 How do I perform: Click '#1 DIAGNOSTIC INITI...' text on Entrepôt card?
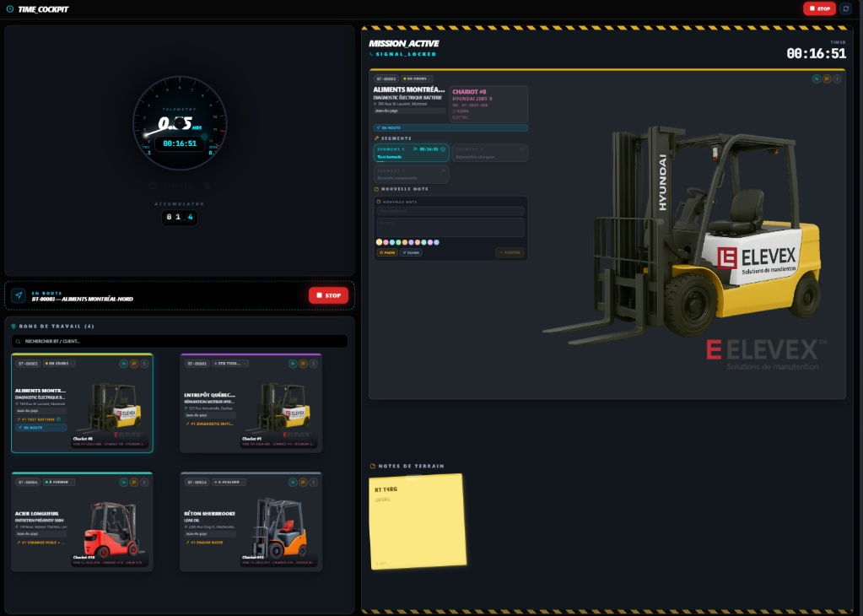point(212,424)
